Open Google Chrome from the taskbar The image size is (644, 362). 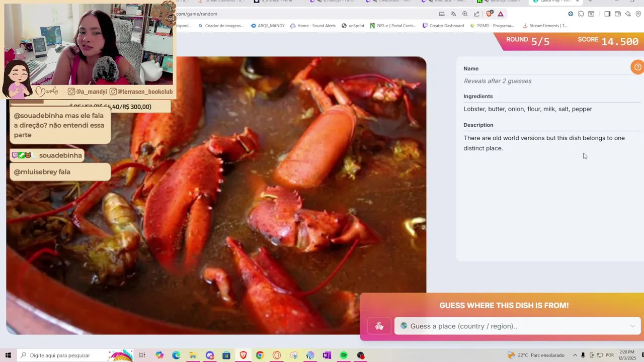[260, 355]
